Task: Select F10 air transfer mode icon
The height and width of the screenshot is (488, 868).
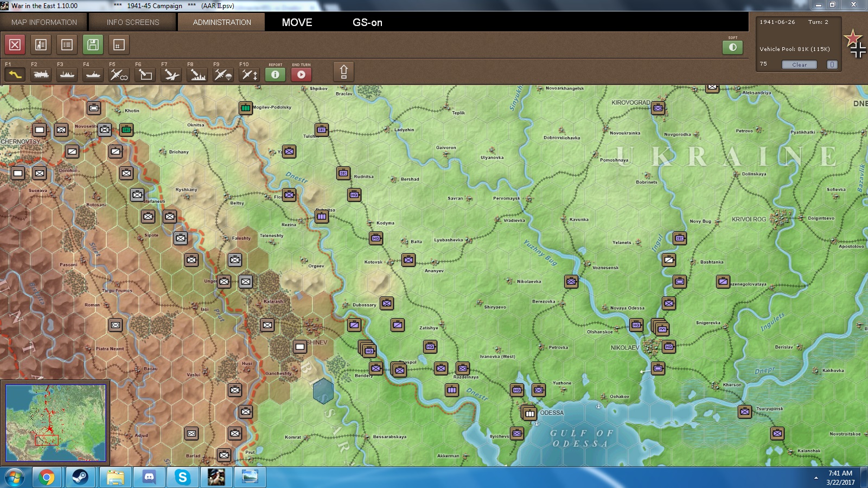Action: (250, 75)
